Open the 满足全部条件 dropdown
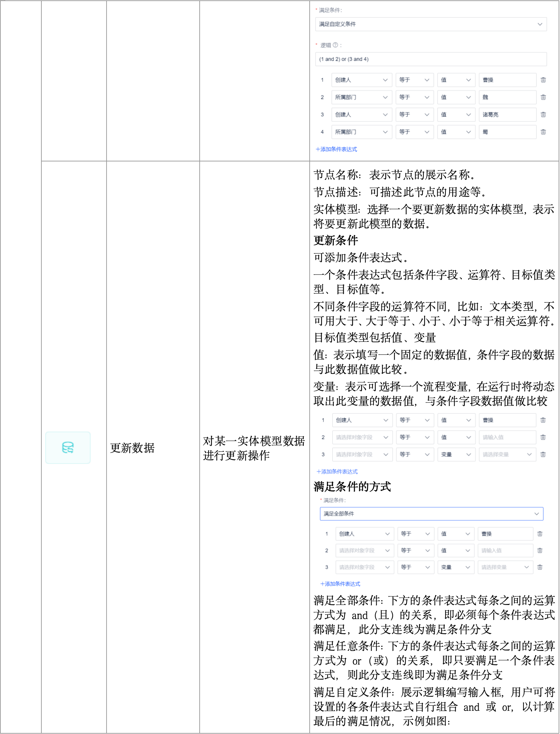560x734 pixels. 431,514
